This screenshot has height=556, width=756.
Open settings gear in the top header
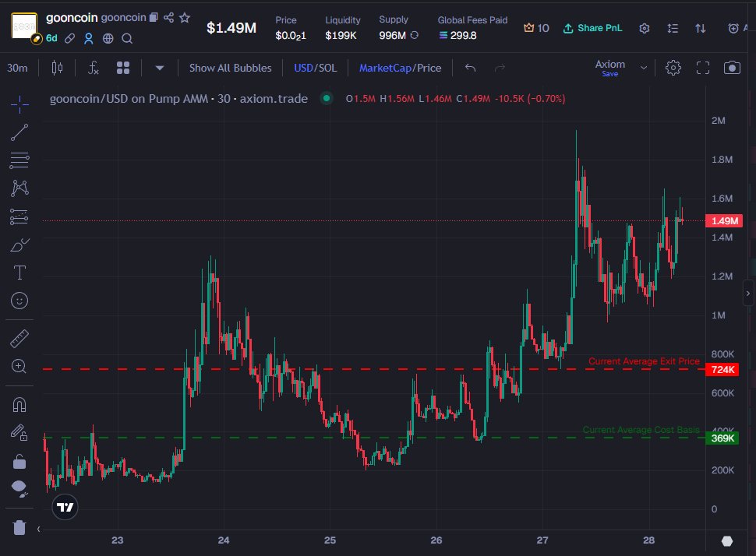coord(644,29)
